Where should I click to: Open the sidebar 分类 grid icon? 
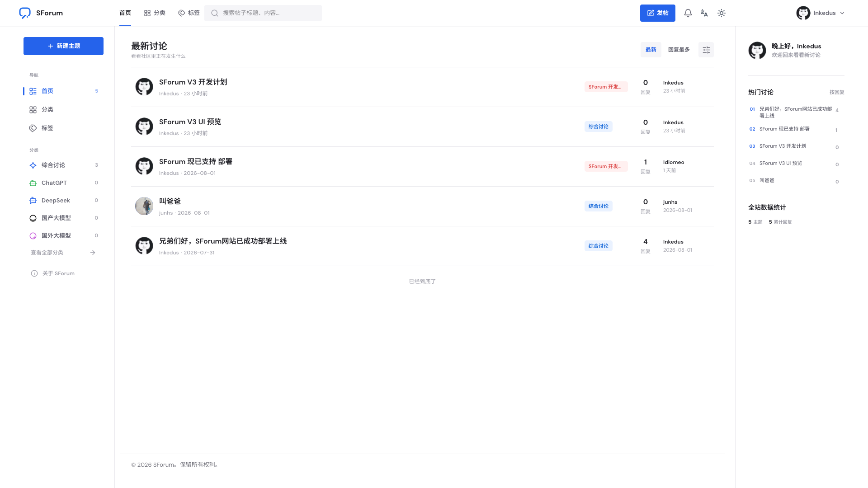click(x=33, y=110)
